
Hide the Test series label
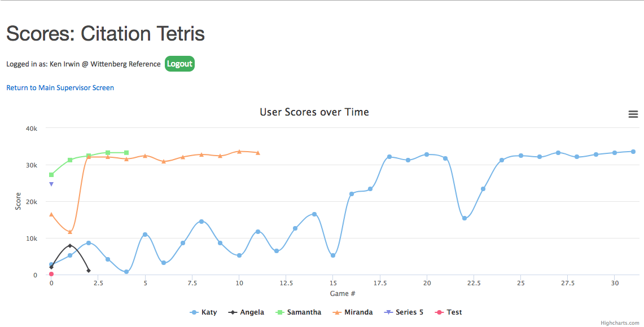tap(454, 312)
